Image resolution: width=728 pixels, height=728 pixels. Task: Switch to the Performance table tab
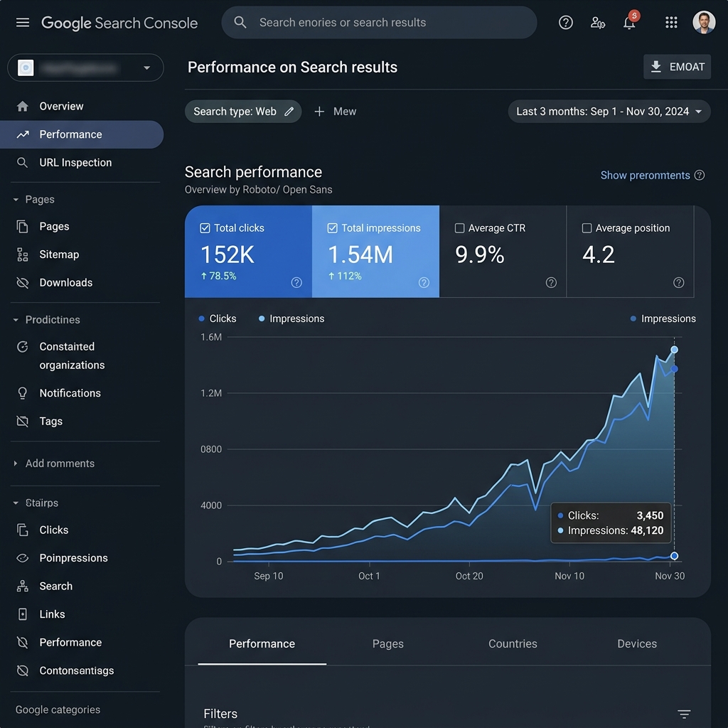[x=262, y=644]
